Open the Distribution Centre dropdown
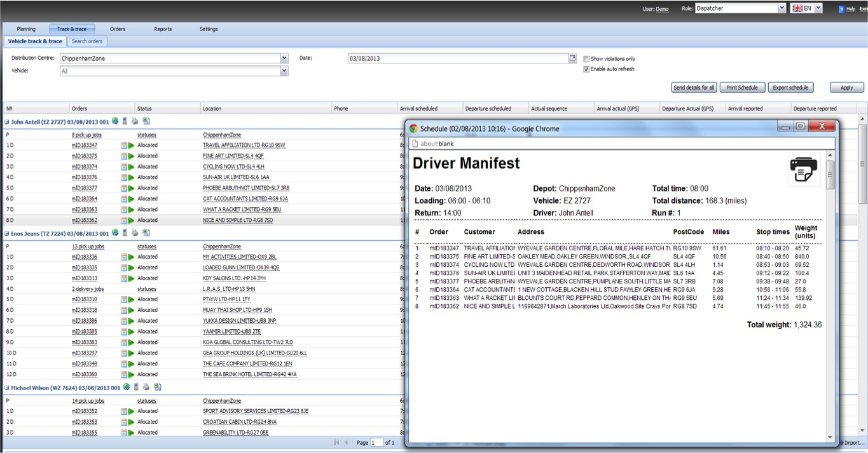Screen dimensions: 868x453 [x=284, y=58]
